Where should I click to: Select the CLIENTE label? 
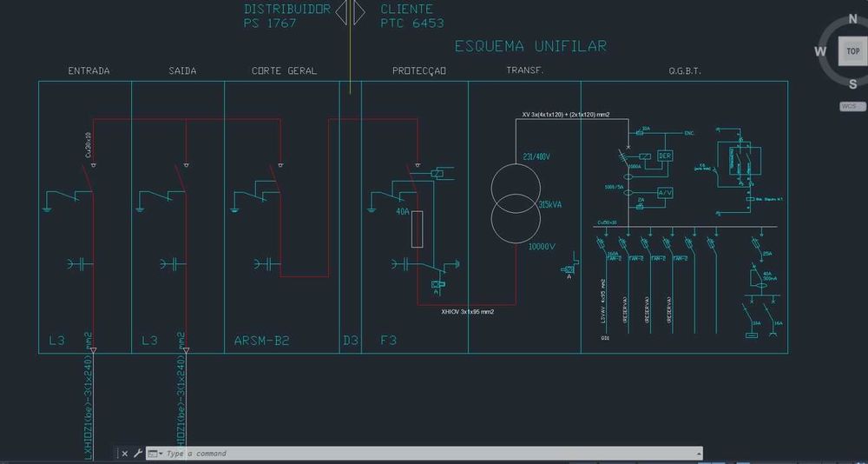[x=407, y=9]
